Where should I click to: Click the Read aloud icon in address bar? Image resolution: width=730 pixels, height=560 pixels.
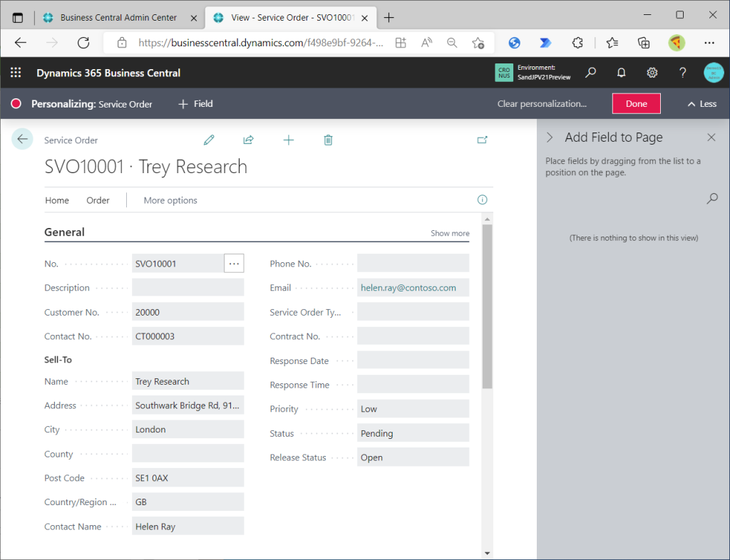coord(426,43)
